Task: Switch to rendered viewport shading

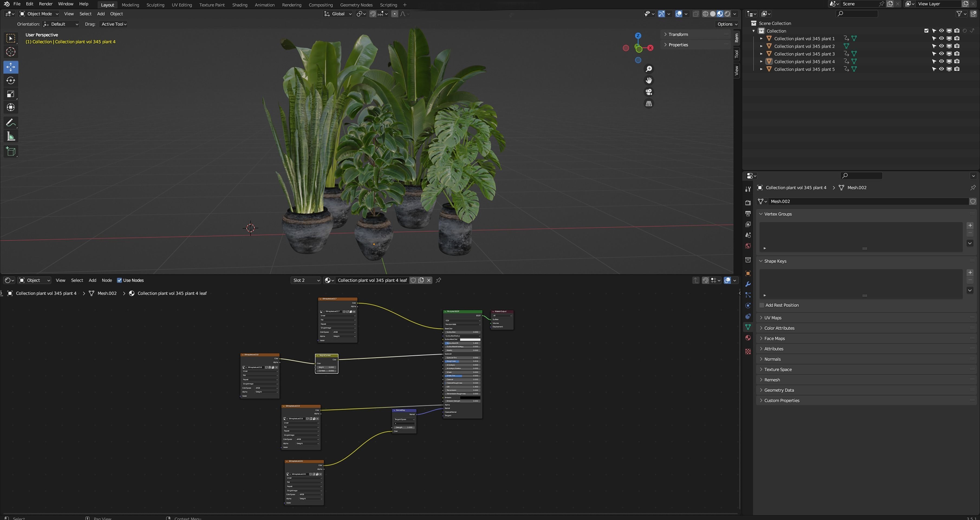Action: pos(727,14)
